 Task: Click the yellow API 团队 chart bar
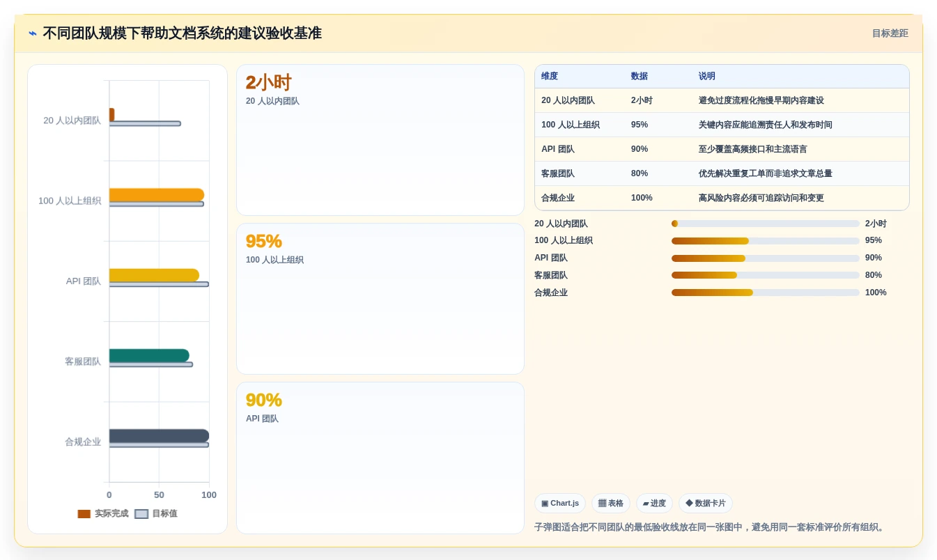(x=154, y=275)
